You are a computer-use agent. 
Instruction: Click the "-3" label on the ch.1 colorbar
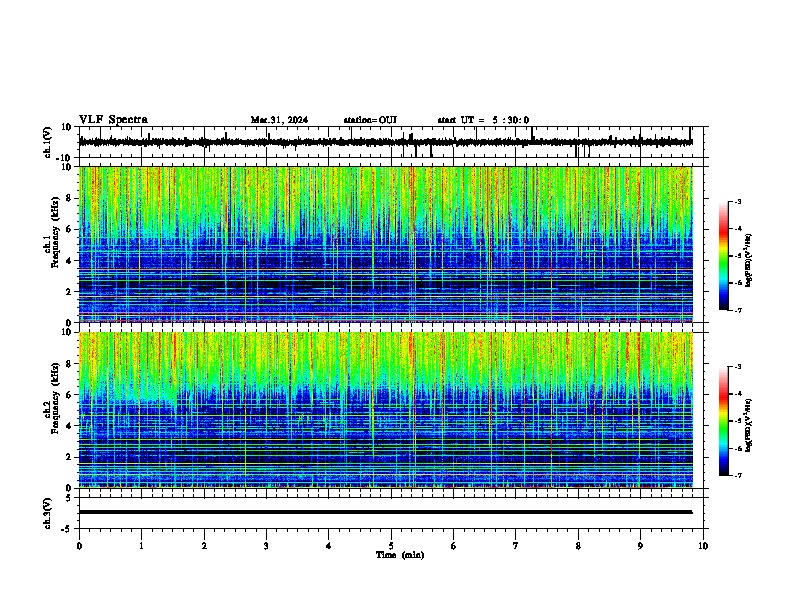pos(738,201)
